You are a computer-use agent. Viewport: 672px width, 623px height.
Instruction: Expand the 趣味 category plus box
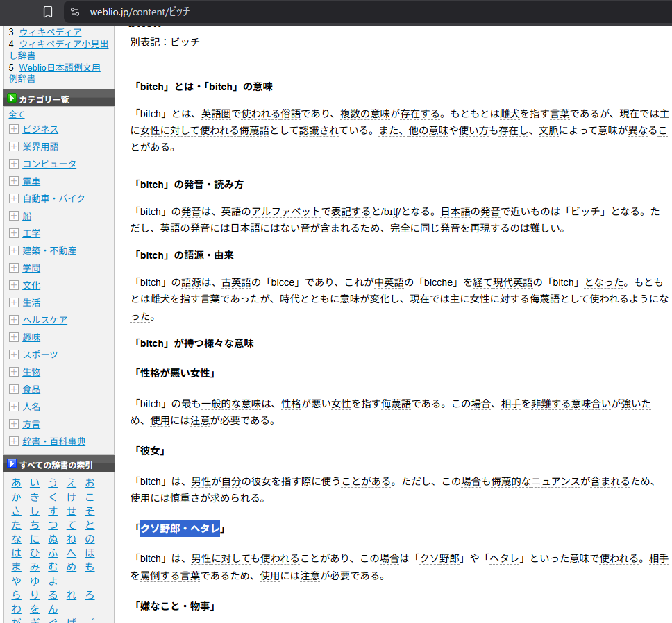pos(14,337)
